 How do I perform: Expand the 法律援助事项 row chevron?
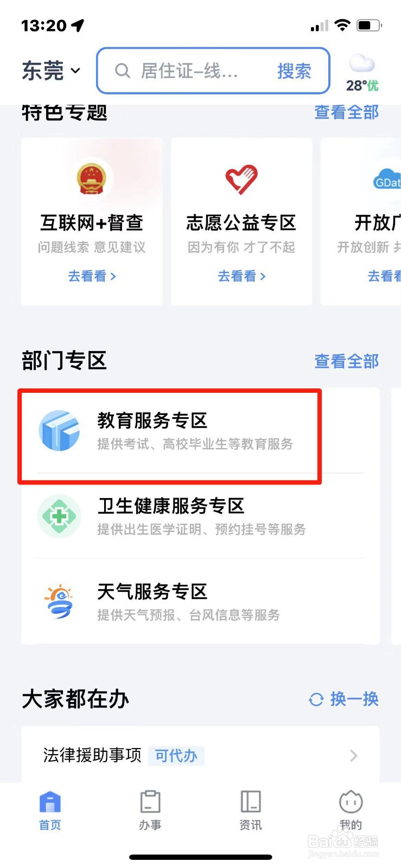pyautogui.click(x=354, y=756)
